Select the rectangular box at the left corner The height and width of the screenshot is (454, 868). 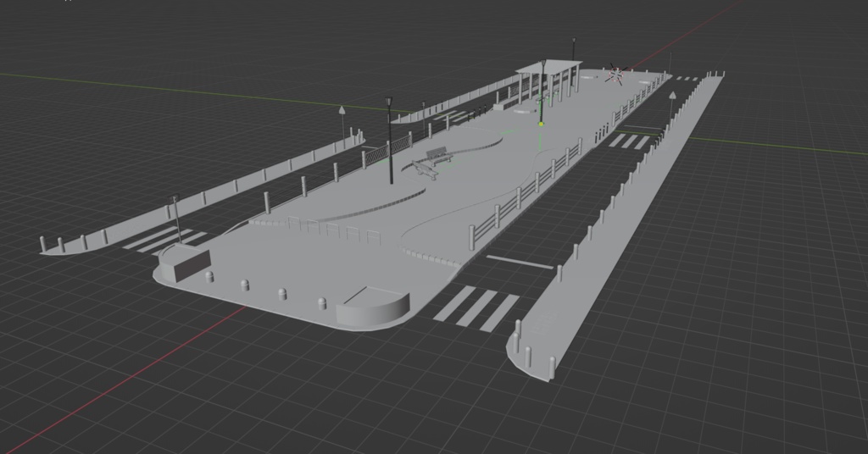pyautogui.click(x=185, y=262)
